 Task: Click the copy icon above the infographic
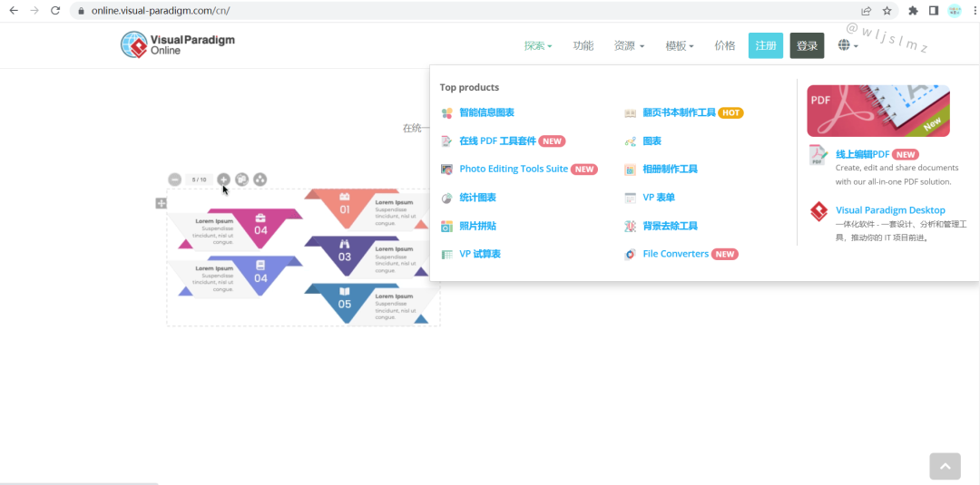point(242,179)
